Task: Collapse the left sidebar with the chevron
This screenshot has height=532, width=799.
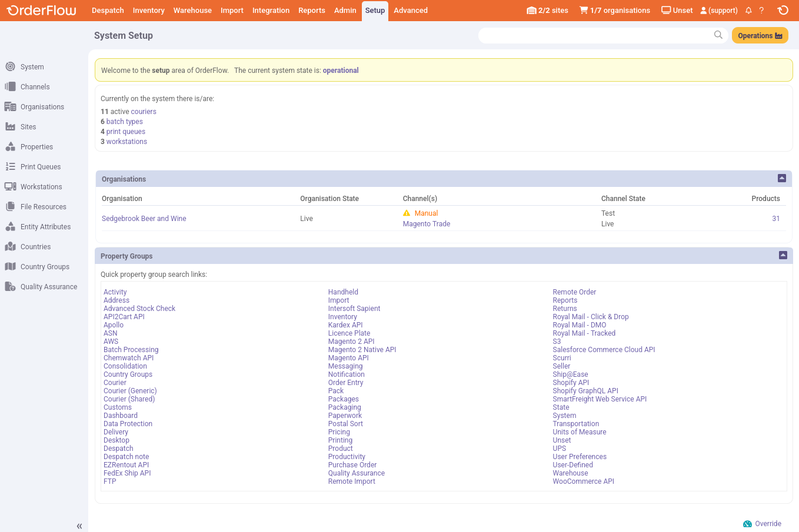Action: [x=79, y=526]
